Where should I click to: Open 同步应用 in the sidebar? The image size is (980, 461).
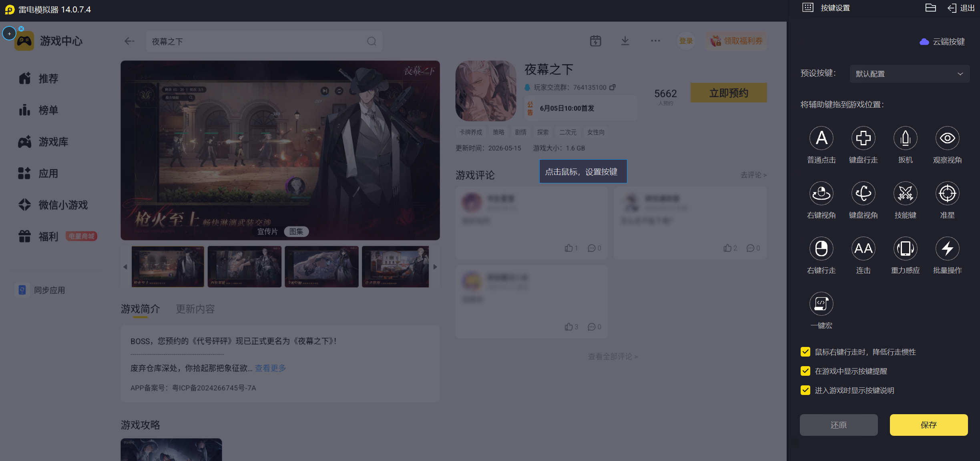click(x=40, y=290)
